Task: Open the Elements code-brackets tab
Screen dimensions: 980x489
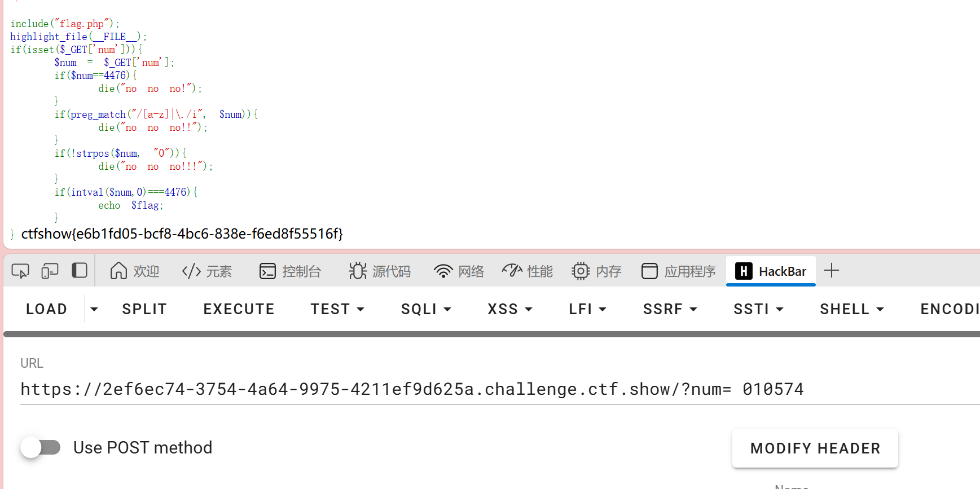Action: tap(207, 271)
